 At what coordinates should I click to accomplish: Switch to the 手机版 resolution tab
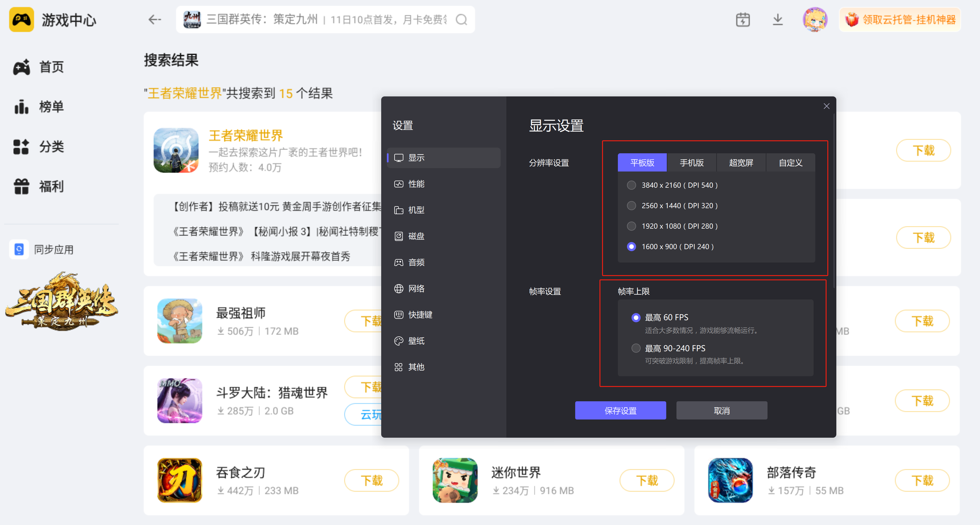[692, 162]
